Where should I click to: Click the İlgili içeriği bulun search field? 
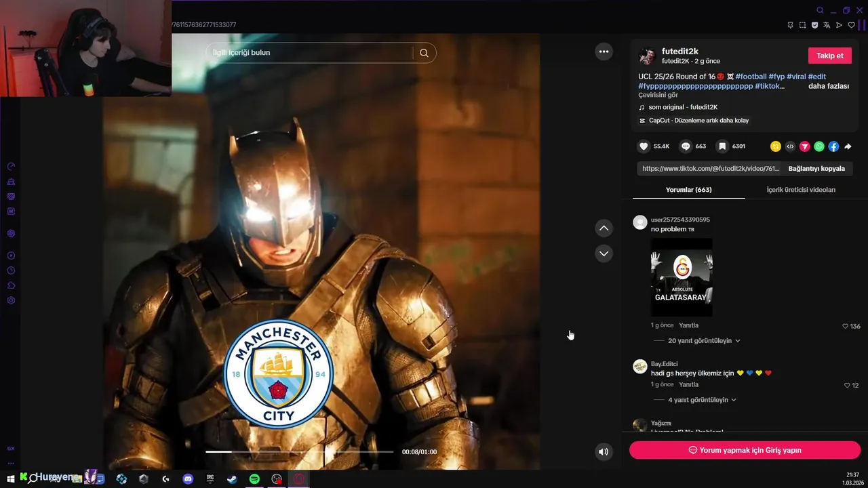pos(311,53)
